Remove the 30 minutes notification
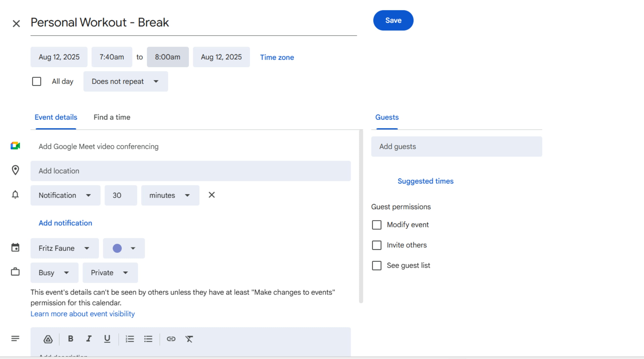This screenshot has height=359, width=644. tap(211, 195)
